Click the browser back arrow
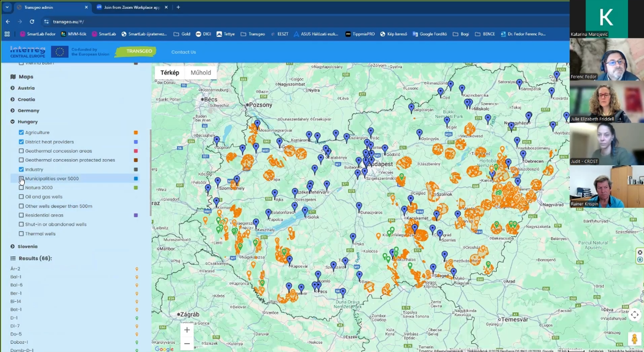 (8, 22)
